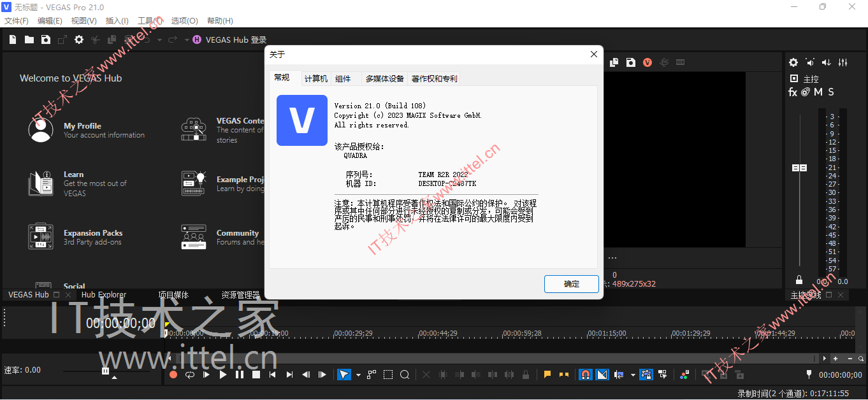Toggle lock envelopes to events
Screen dimensions: 868x400
646,375
